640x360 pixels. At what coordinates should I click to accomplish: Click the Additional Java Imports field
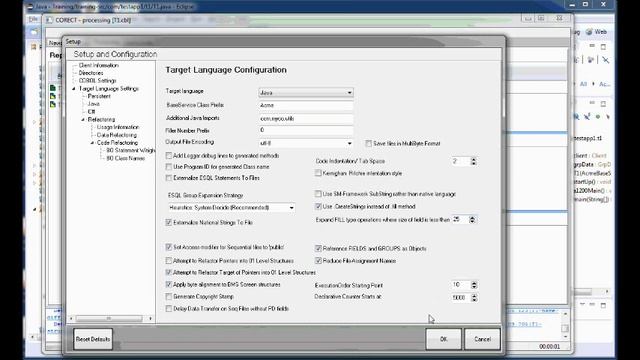click(306, 118)
